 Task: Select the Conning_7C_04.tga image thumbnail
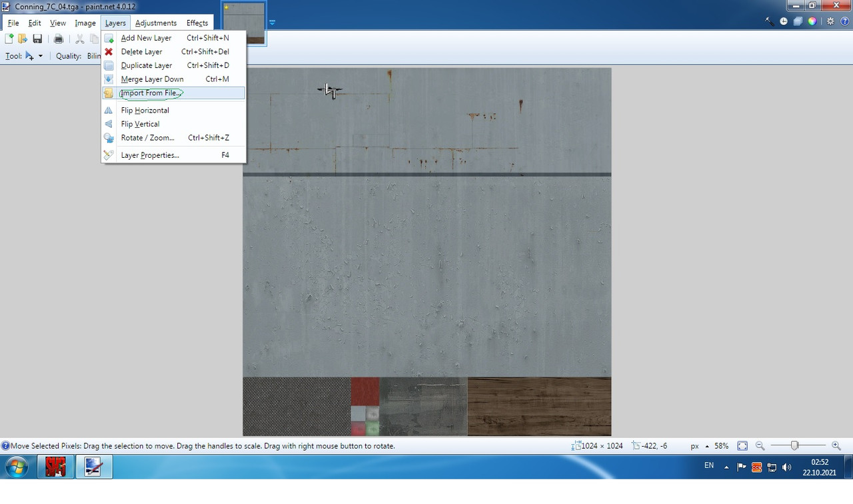pyautogui.click(x=244, y=23)
